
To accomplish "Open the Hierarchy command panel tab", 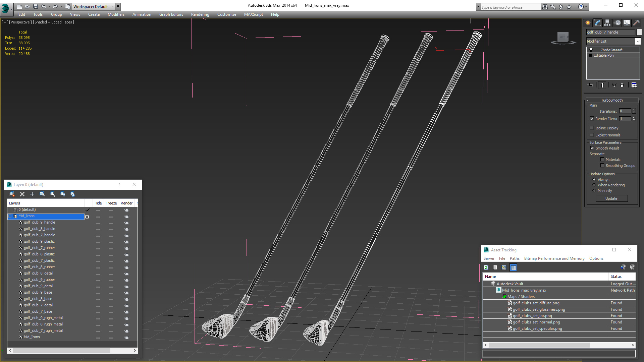I will point(607,23).
